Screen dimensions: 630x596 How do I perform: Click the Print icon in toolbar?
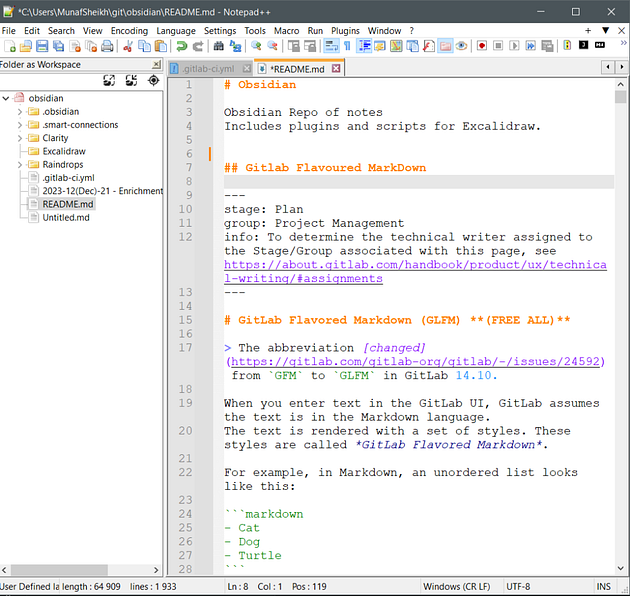[x=107, y=46]
